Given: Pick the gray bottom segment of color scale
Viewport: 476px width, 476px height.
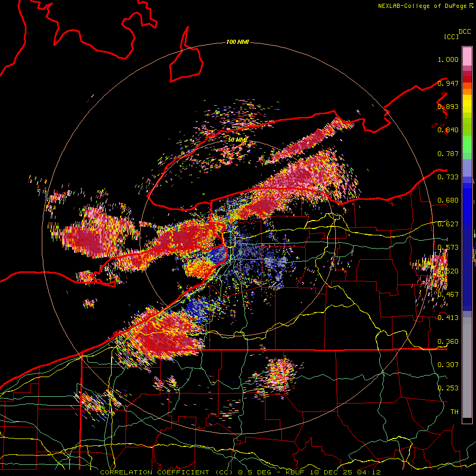Looking at the screenshot, I should coord(467,368).
